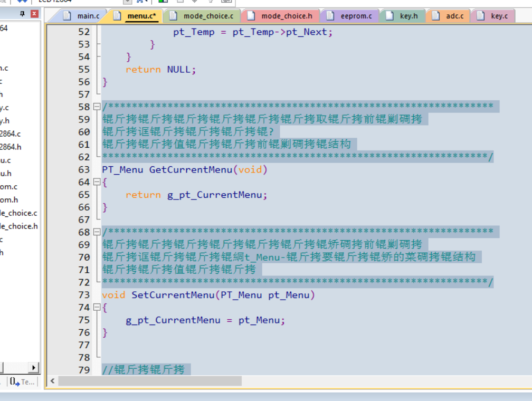Switch to the mode_choice.h tab
Viewport: 532px width, 401px height.
click(x=280, y=16)
